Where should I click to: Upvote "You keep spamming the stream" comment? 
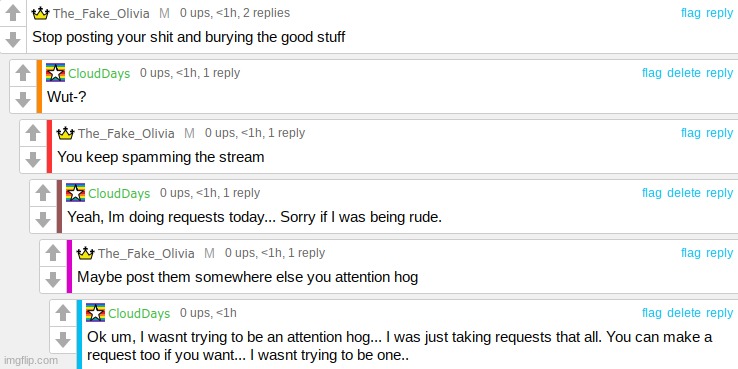pos(32,133)
